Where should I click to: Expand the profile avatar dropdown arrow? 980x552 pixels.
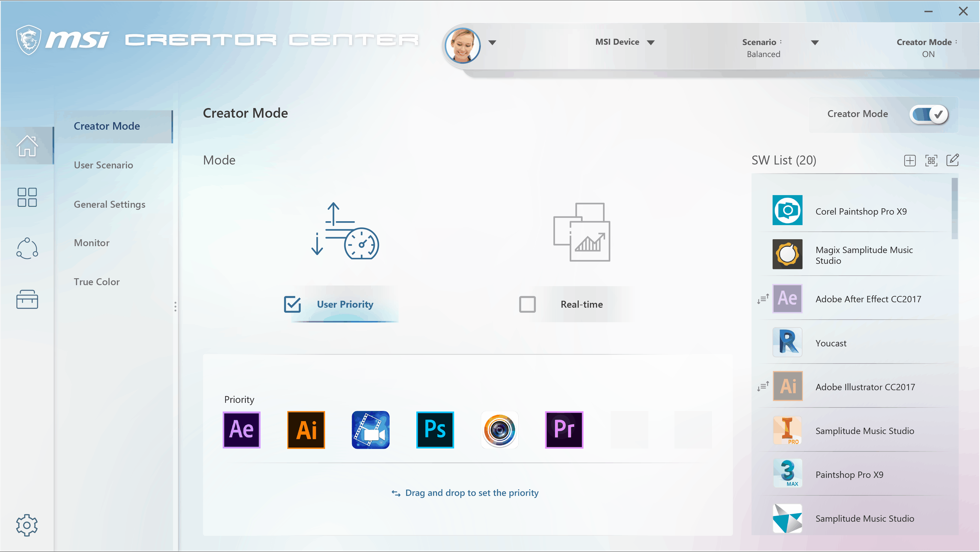[492, 43]
